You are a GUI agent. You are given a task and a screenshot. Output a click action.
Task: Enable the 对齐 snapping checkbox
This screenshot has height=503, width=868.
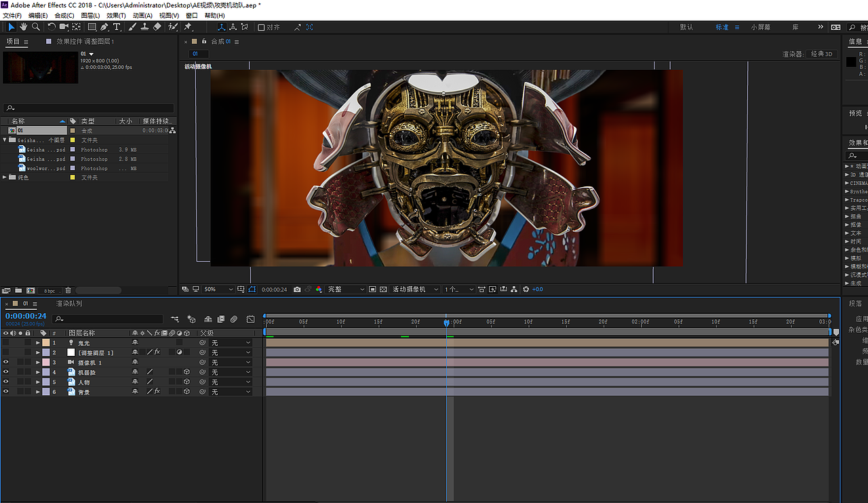262,27
